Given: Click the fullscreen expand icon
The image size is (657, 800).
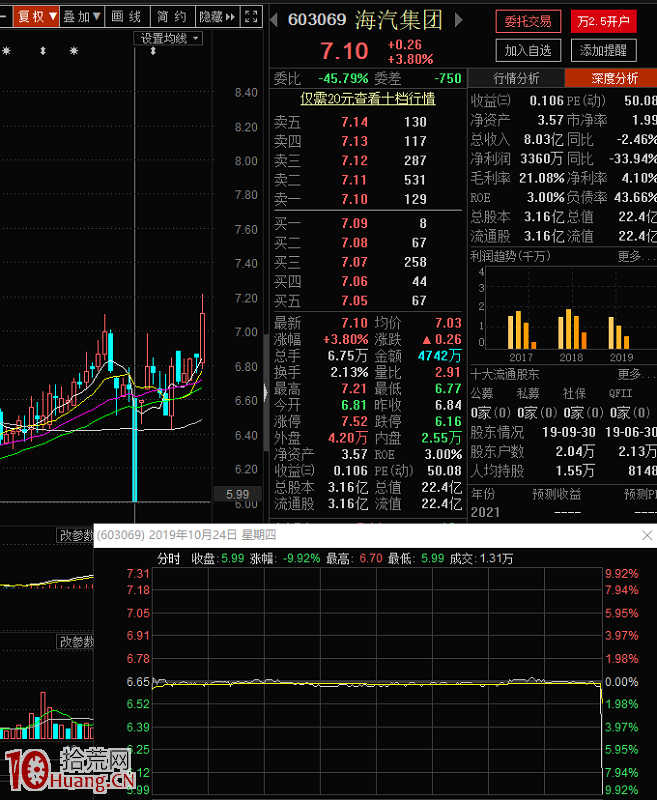Looking at the screenshot, I should point(251,16).
